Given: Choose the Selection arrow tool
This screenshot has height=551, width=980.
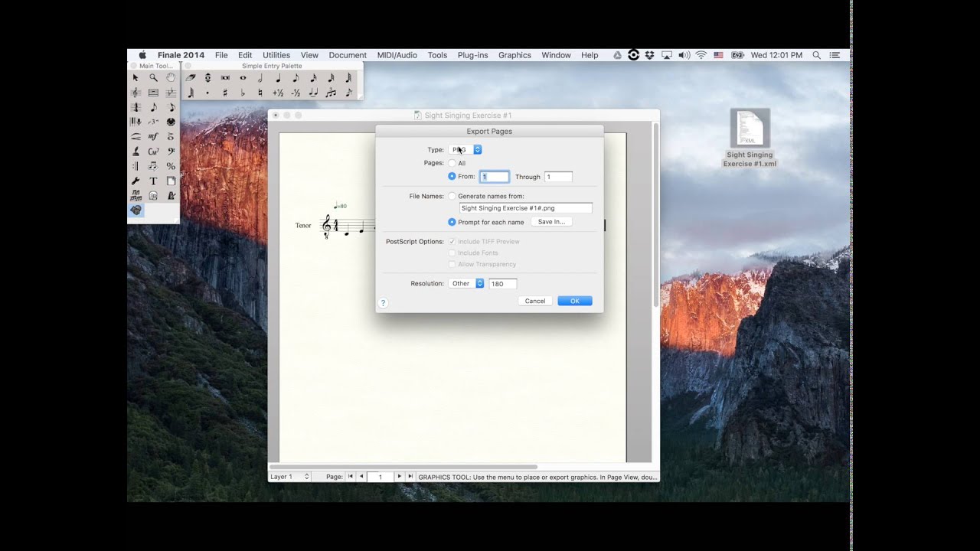Looking at the screenshot, I should [136, 77].
